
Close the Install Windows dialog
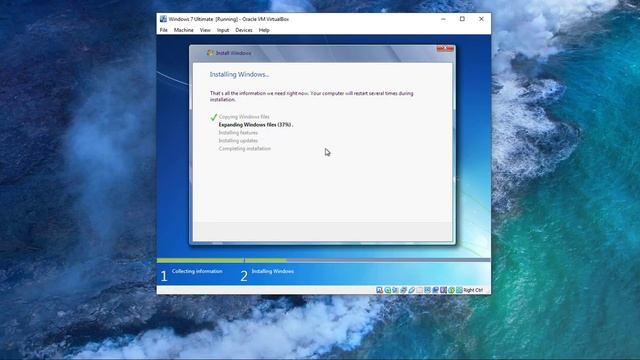click(x=445, y=49)
